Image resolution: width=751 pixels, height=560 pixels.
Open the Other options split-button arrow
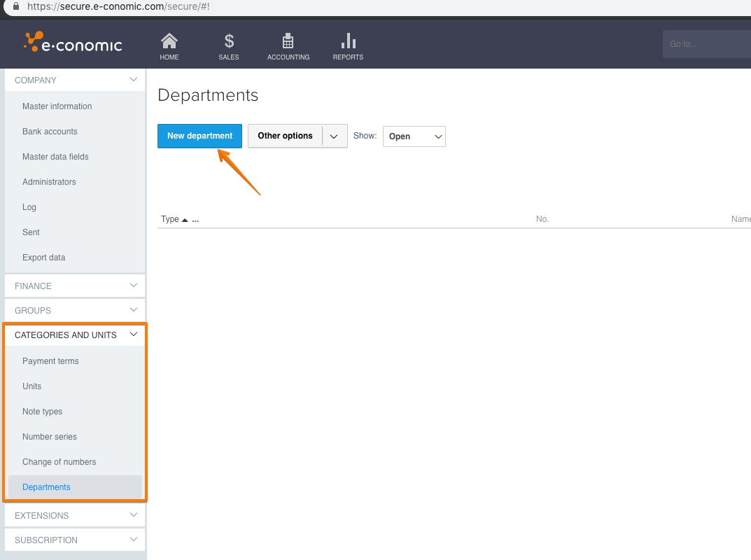pos(334,136)
